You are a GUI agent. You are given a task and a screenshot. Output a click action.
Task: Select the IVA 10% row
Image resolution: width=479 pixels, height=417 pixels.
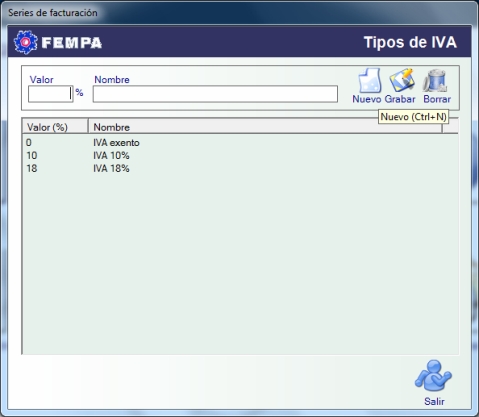click(240, 156)
